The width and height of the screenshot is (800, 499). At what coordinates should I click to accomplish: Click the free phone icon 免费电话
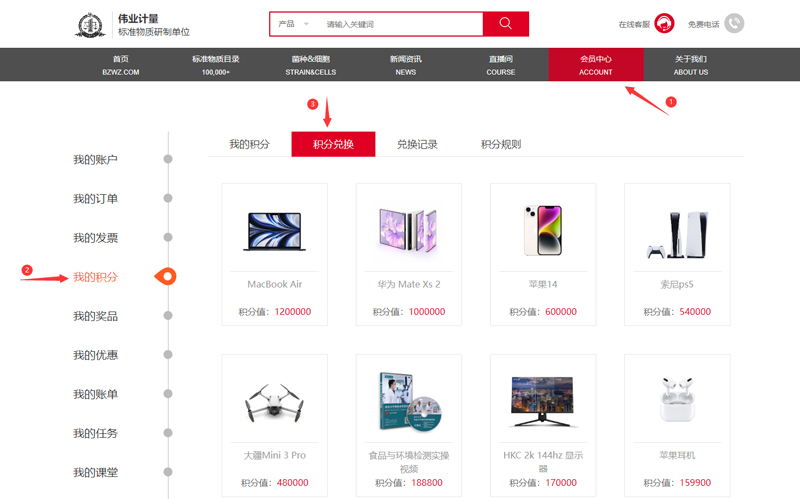(x=734, y=23)
